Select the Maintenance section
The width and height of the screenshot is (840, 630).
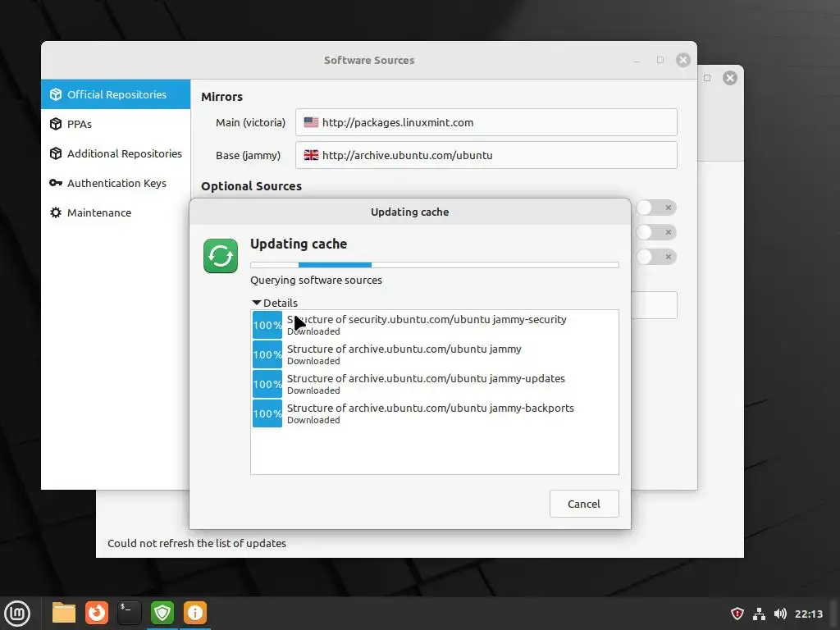(116, 212)
